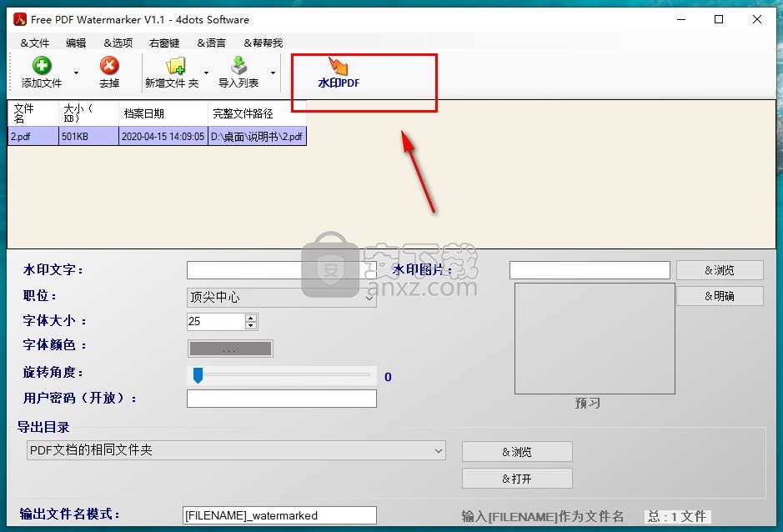Open the &帮帮我 help menu
Screen dimensions: 783x532
coord(264,43)
